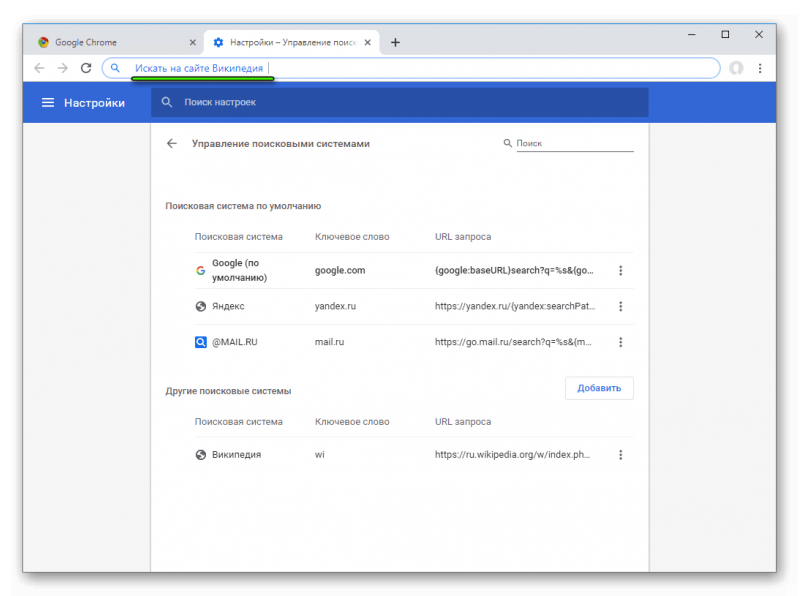
Task: Click the https://yandex.ru URL
Action: coord(515,306)
